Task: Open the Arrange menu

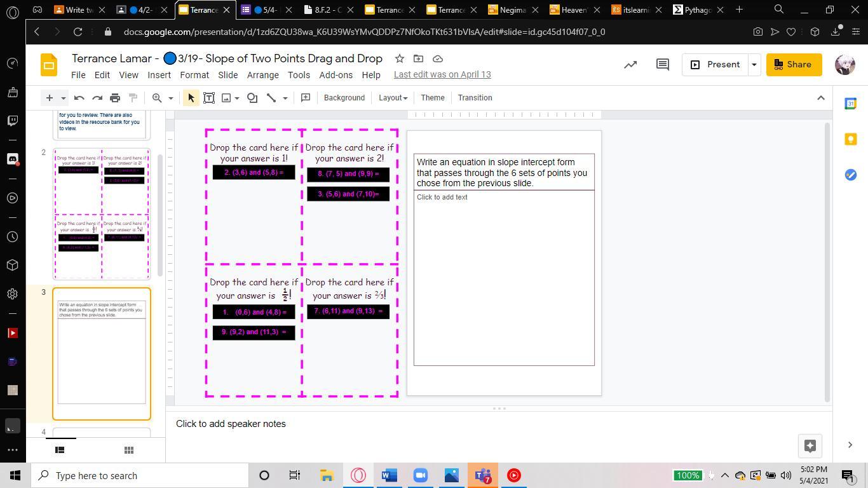Action: (263, 74)
